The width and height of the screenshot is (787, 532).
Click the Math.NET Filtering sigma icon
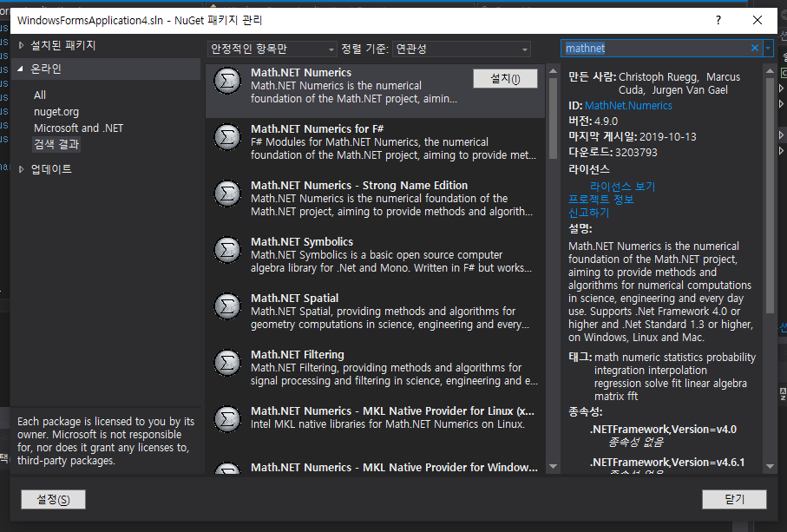[x=227, y=363]
